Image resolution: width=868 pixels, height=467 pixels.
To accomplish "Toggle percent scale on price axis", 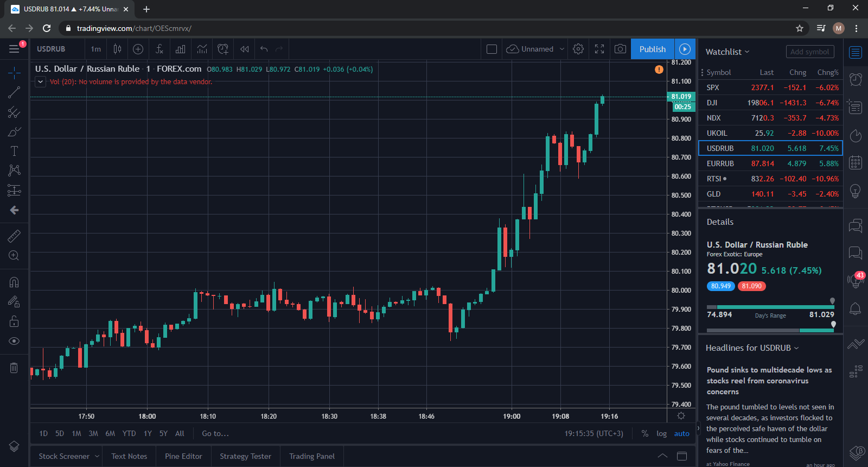I will (x=644, y=433).
